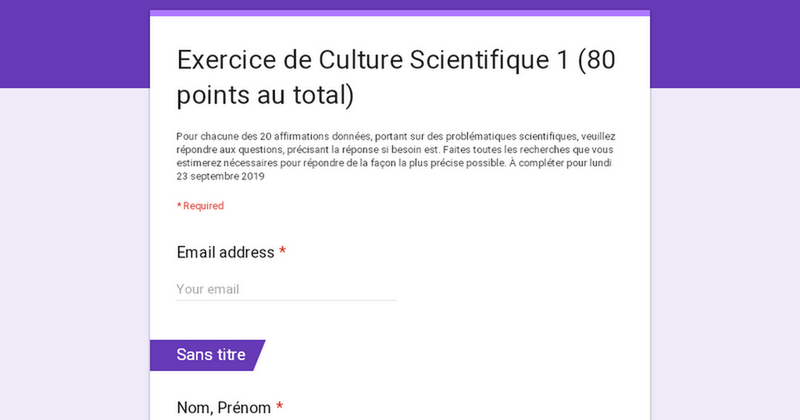The height and width of the screenshot is (420, 800).
Task: Click the "Nom, Prénom" question label
Action: [223, 407]
